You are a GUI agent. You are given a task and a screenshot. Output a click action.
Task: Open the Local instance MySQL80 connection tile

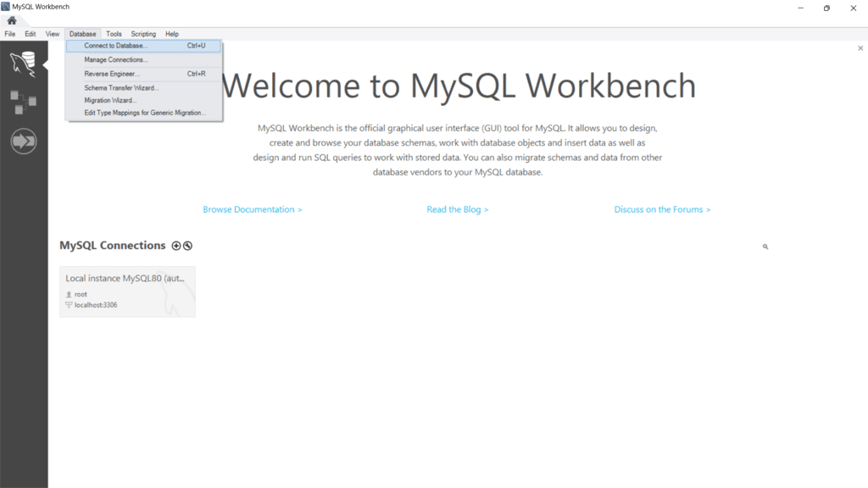point(127,291)
